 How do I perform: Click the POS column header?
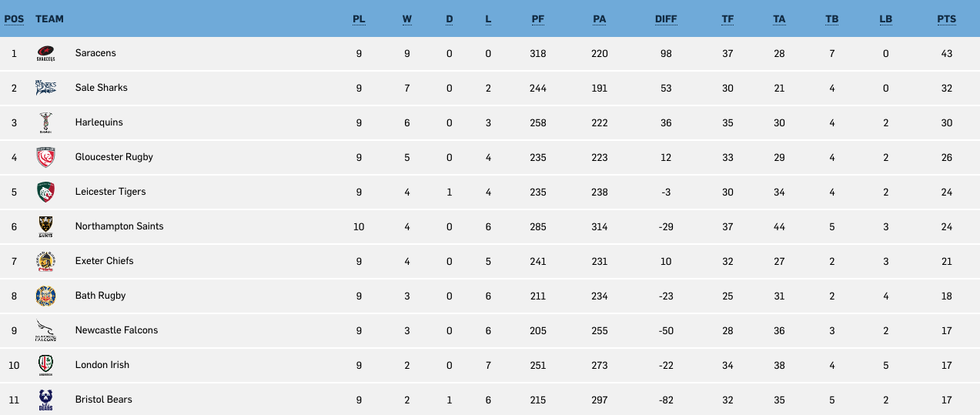tap(14, 18)
